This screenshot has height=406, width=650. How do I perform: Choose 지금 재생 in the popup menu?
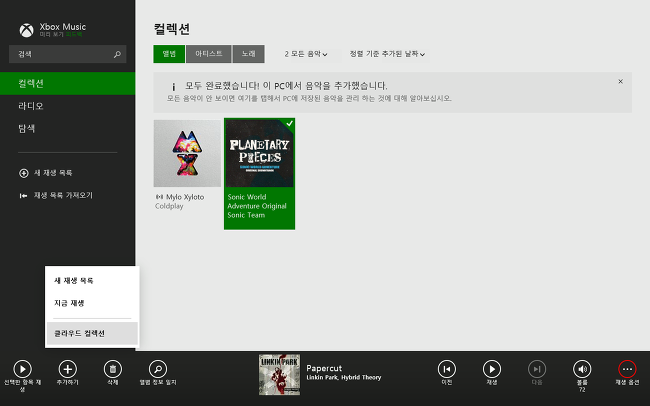point(92,303)
